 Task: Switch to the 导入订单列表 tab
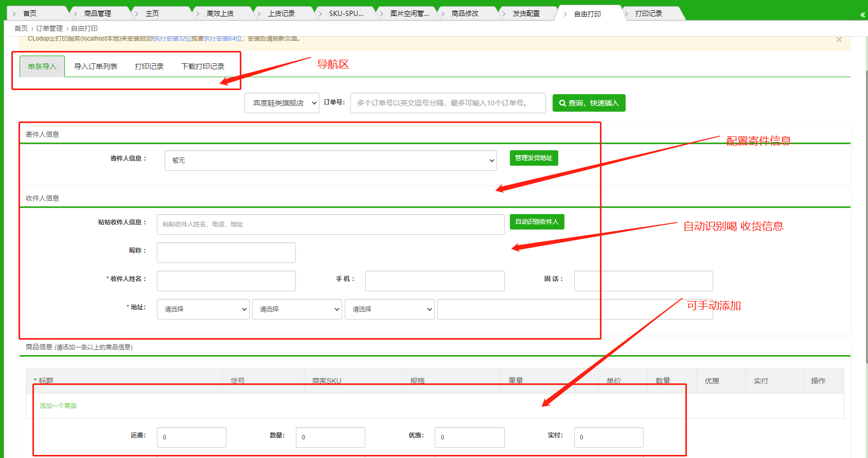[96, 66]
